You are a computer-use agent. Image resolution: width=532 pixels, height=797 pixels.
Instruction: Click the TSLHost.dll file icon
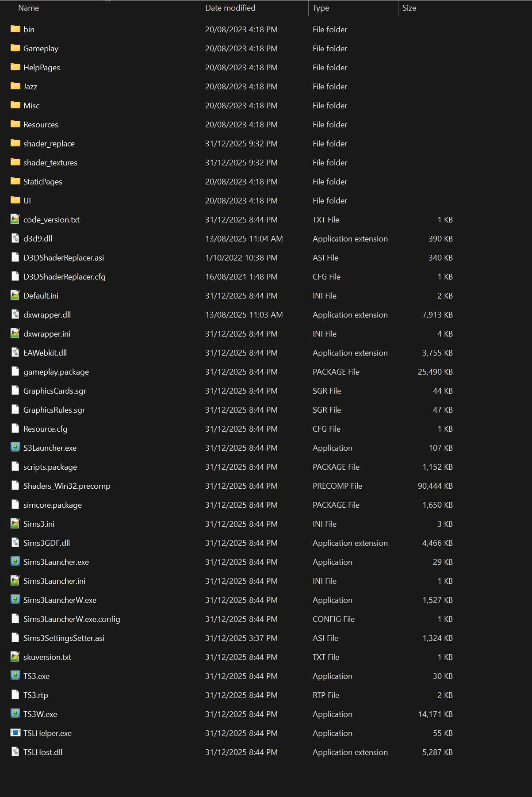(x=15, y=752)
